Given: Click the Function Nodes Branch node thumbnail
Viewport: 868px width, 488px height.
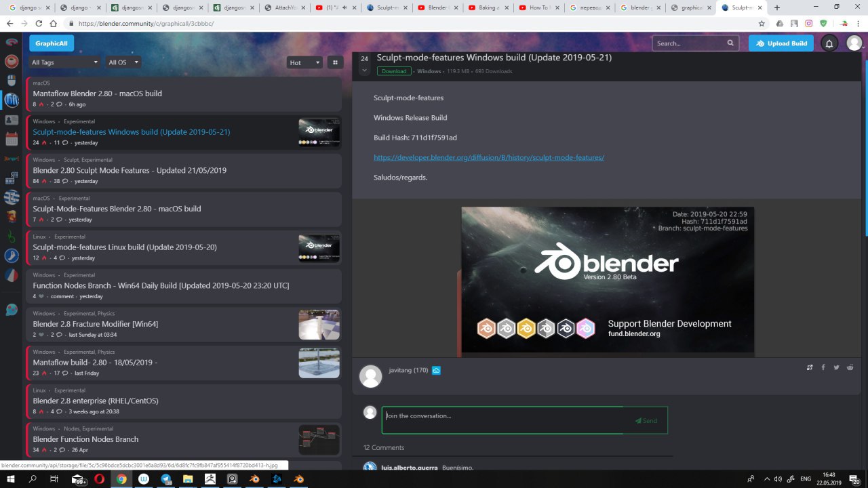Looking at the screenshot, I should click(319, 440).
